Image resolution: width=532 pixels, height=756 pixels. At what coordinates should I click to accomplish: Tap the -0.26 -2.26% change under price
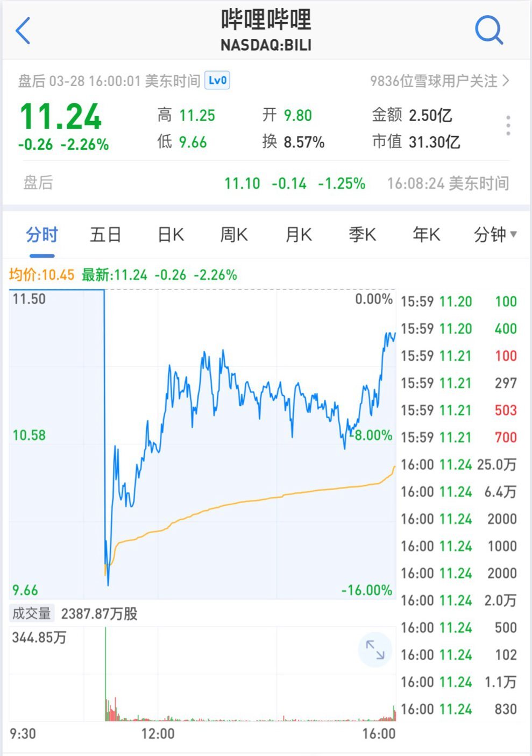63,145
